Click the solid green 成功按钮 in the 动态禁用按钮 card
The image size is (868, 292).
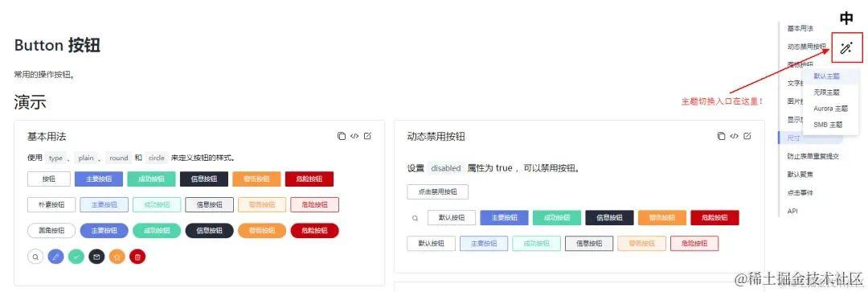coord(557,218)
